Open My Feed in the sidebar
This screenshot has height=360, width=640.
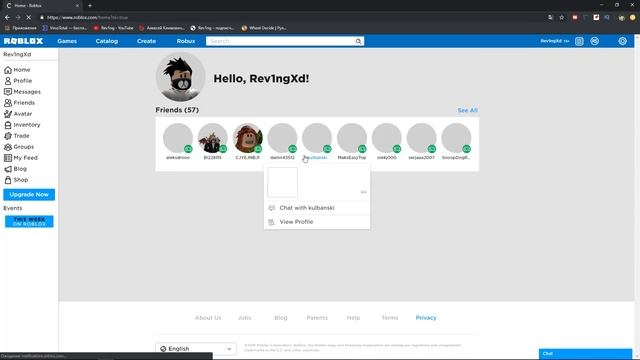point(21,158)
